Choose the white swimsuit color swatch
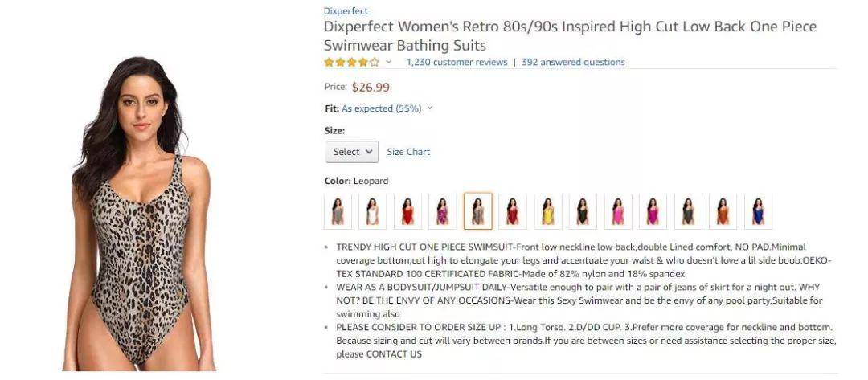 372,211
